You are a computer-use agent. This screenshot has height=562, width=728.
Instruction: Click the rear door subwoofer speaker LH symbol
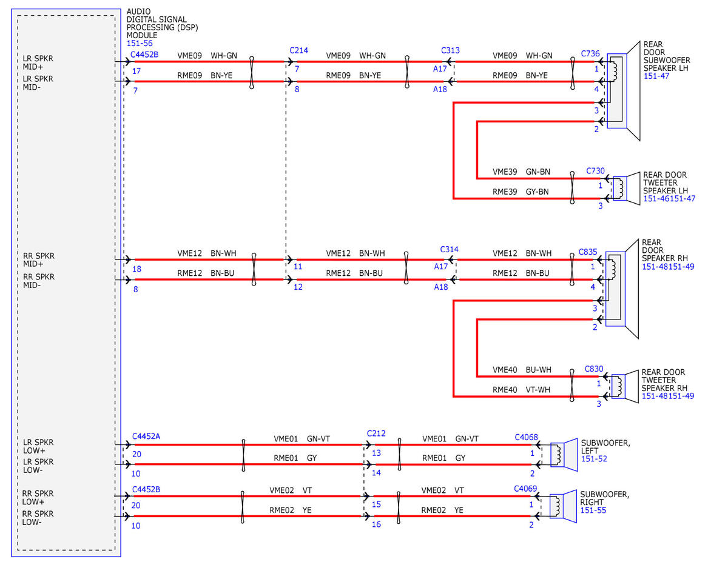click(x=623, y=91)
